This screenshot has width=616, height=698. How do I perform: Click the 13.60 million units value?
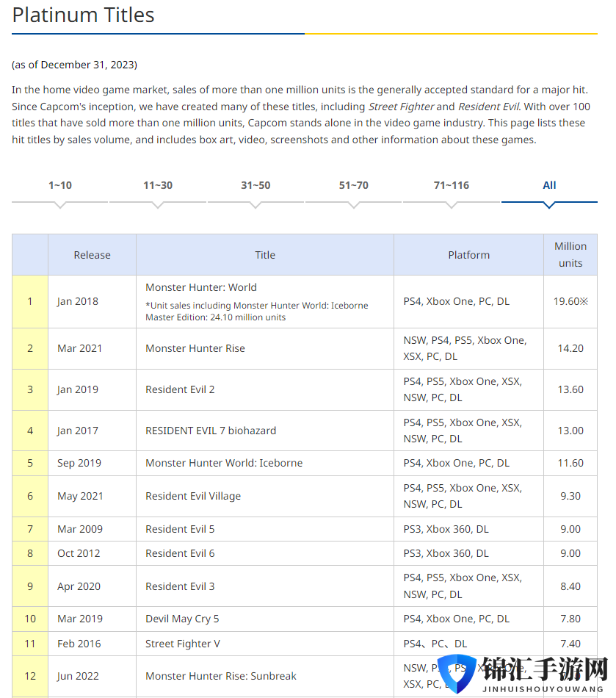pos(570,389)
